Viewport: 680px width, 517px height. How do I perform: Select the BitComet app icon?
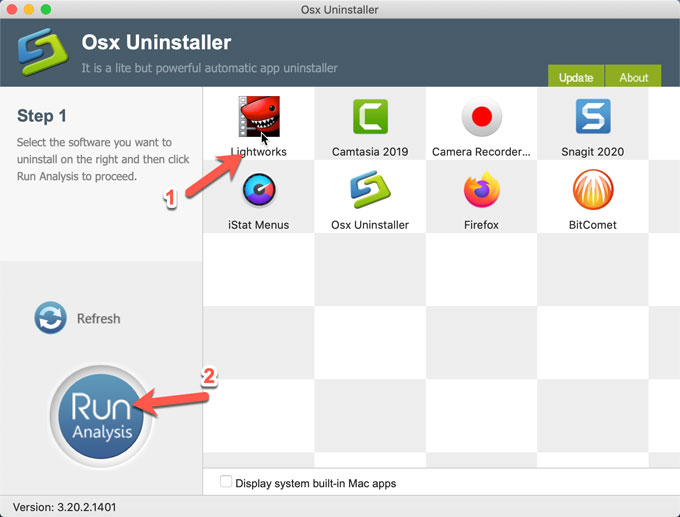pos(592,190)
